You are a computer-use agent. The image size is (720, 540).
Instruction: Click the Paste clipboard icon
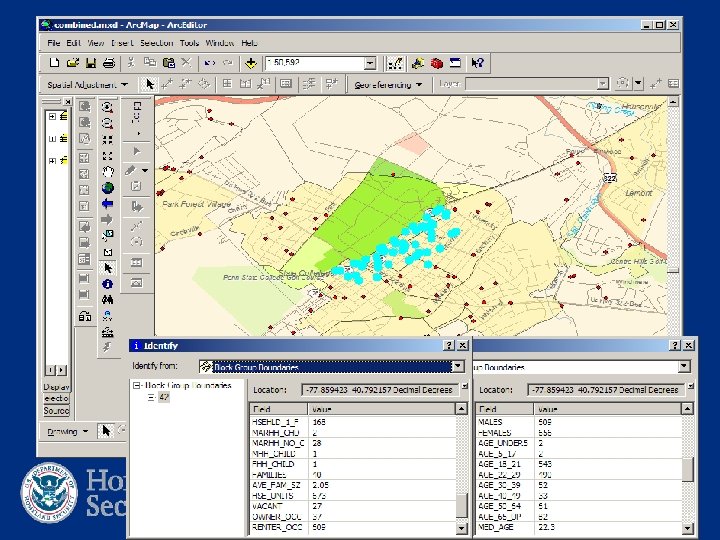169,63
